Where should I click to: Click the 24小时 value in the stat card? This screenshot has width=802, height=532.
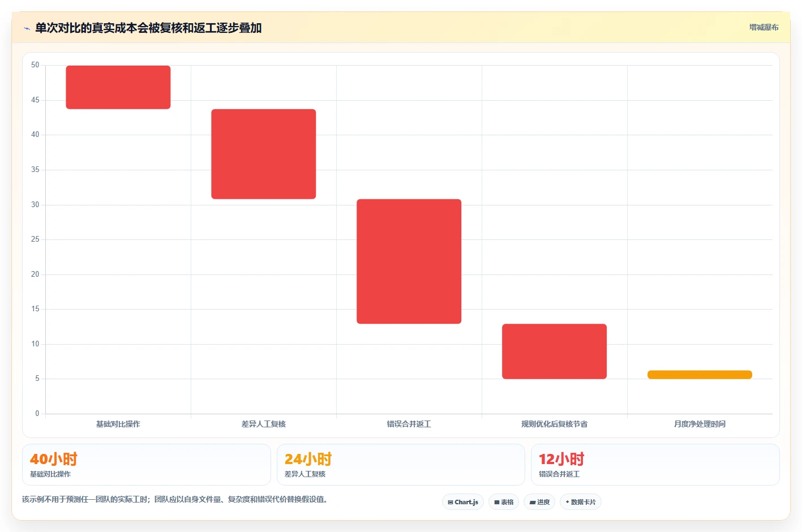[x=308, y=459]
